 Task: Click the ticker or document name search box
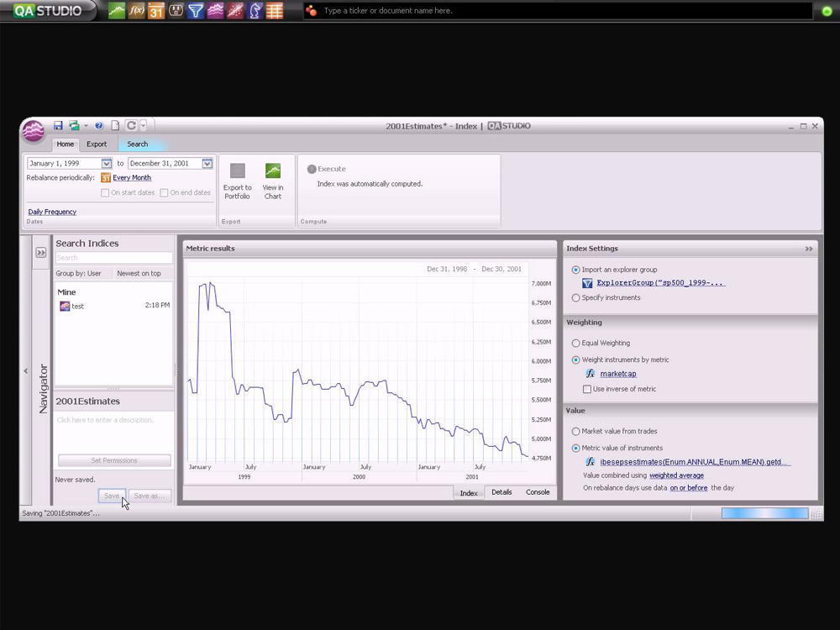tap(559, 11)
